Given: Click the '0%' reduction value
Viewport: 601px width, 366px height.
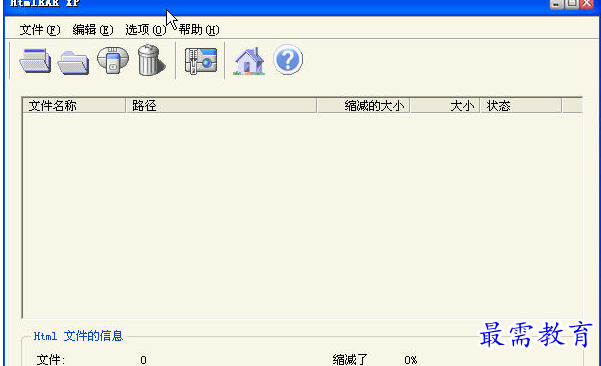Looking at the screenshot, I should [411, 360].
